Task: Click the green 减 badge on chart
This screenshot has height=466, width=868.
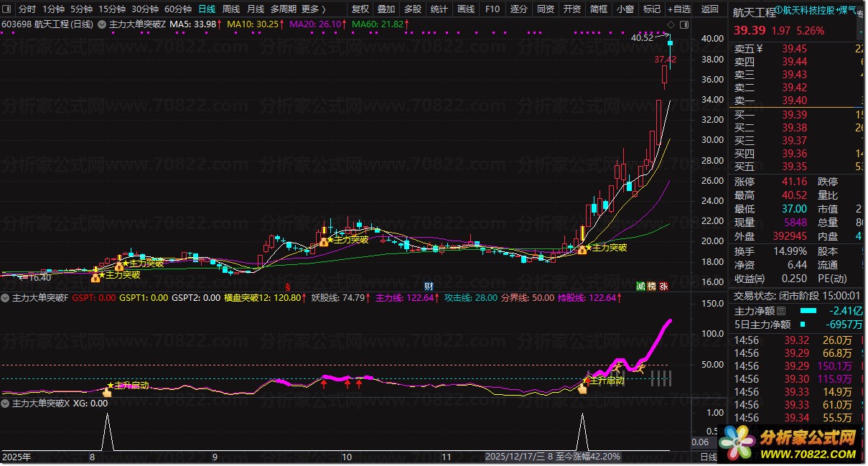Action: pyautogui.click(x=640, y=286)
